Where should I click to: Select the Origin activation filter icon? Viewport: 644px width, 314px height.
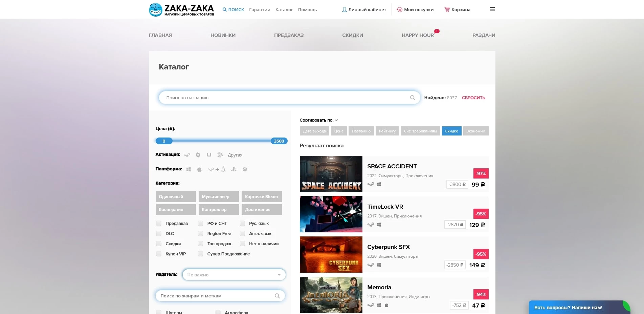198,155
